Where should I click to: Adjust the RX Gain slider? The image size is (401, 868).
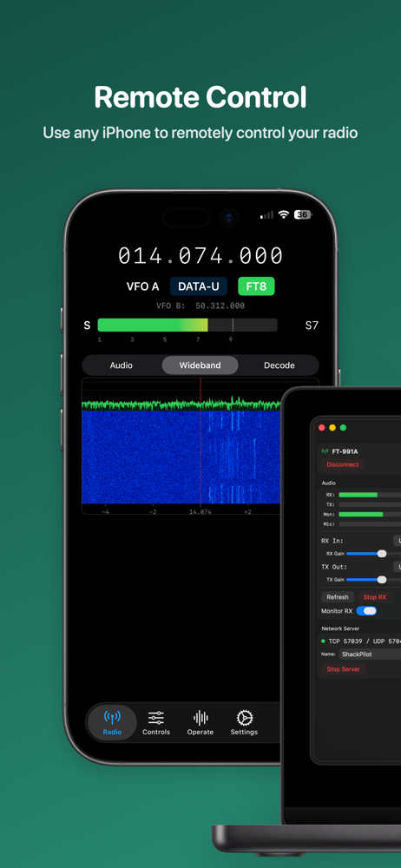tap(373, 554)
